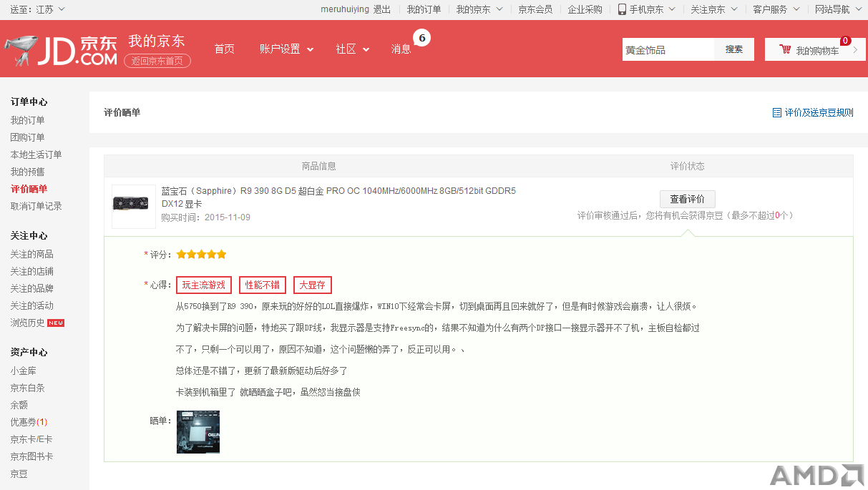
Task: Open 关注的店铺 in the sidebar
Action: point(31,271)
